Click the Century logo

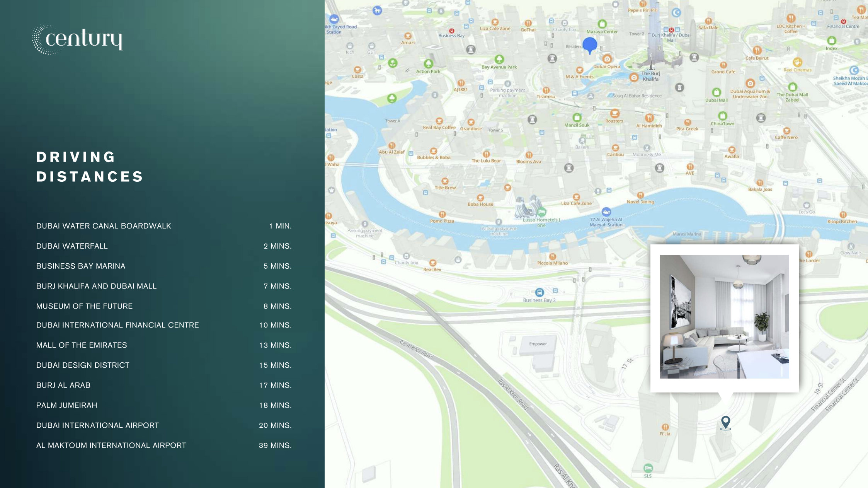pos(77,39)
